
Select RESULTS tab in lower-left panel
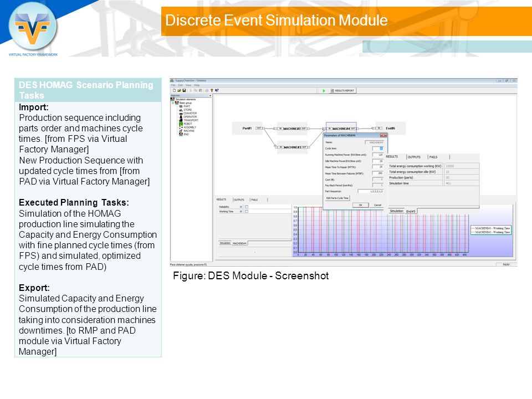point(221,199)
